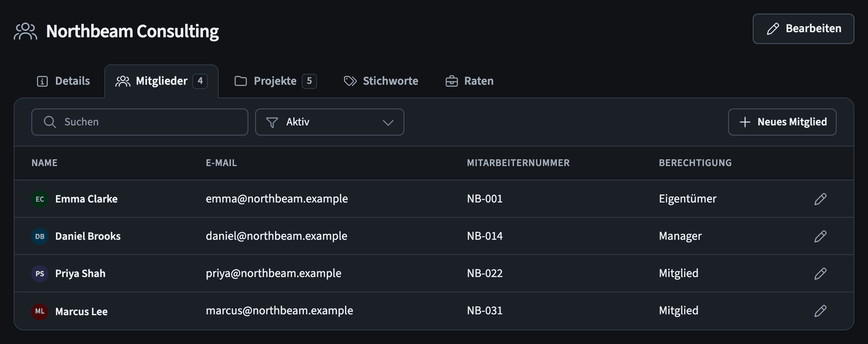Focus the Suchen search field

tap(140, 122)
